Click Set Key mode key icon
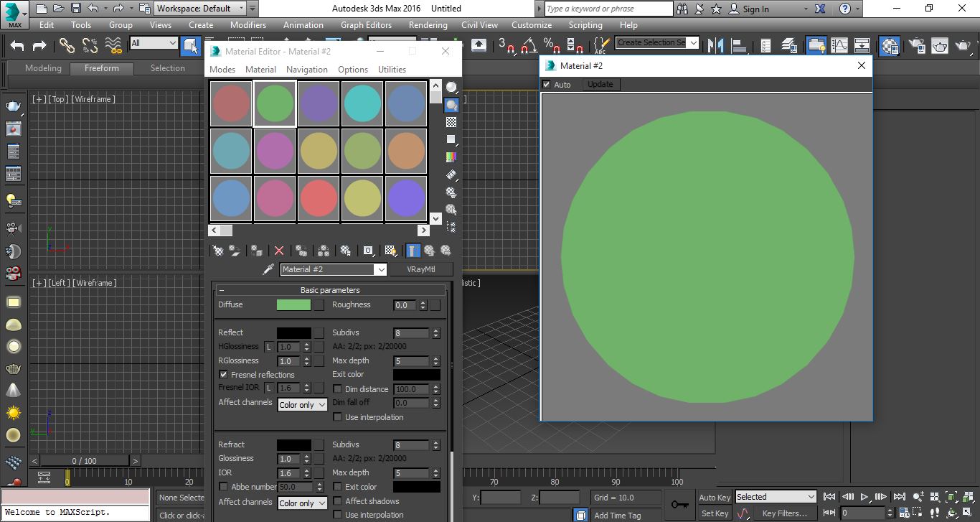This screenshot has width=980, height=522. point(679,505)
